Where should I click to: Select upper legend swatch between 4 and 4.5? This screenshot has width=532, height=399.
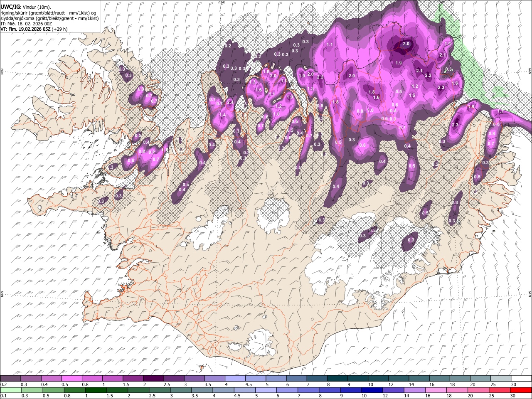pos(235,378)
